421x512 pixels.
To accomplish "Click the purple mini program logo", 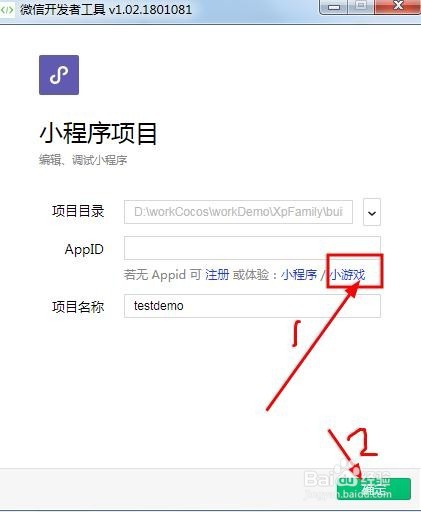I will pos(59,75).
